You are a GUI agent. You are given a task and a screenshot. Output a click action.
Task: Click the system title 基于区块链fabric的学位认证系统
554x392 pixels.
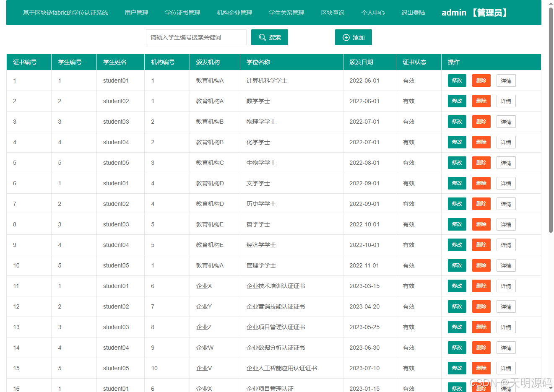tap(65, 13)
